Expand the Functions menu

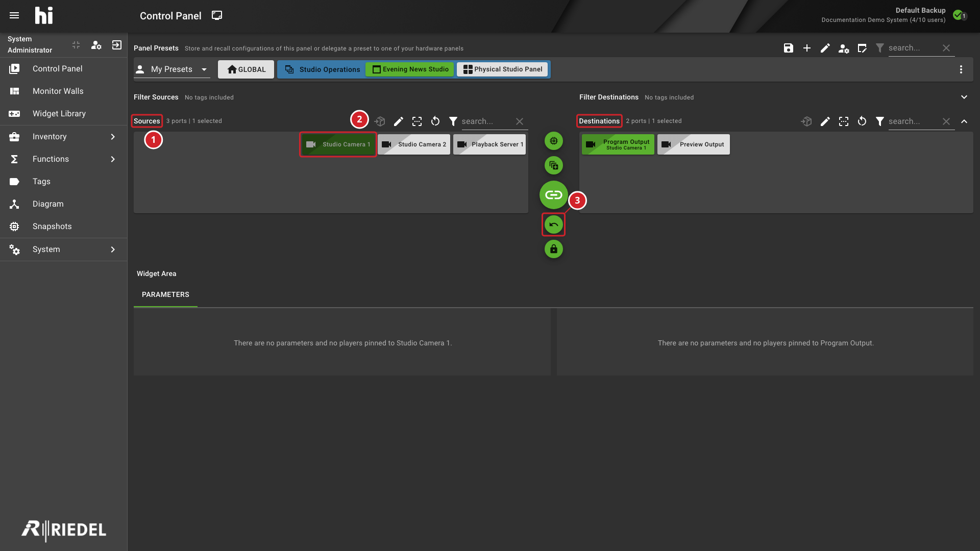(x=63, y=159)
